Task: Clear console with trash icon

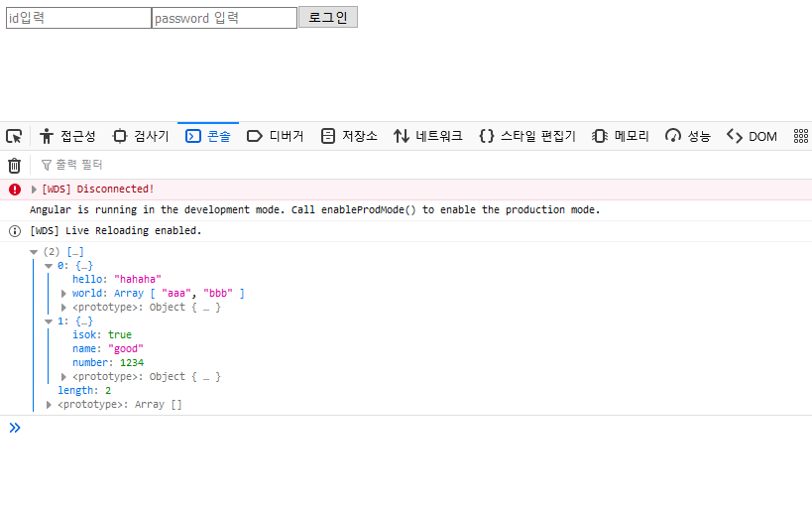Action: (15, 166)
